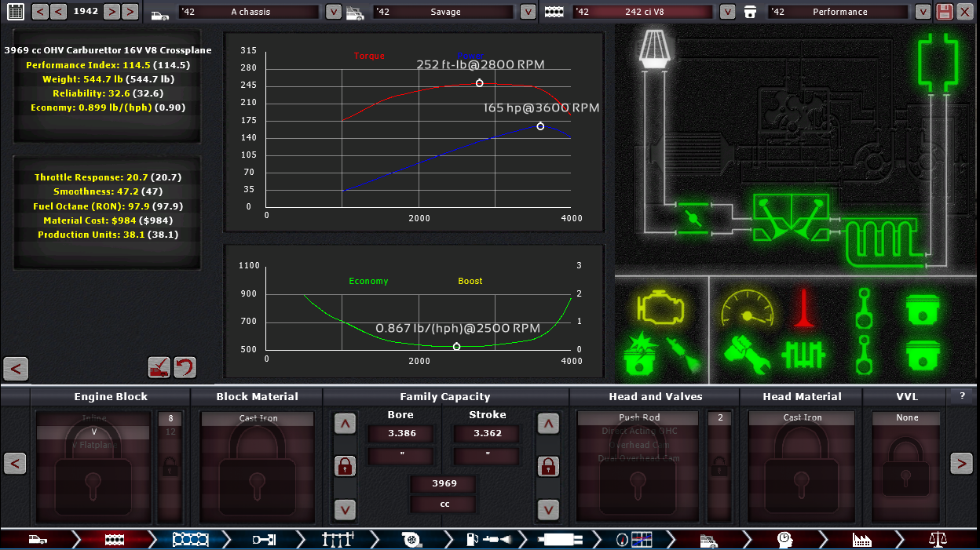Click the 3969 cc capacity field

pyautogui.click(x=444, y=483)
